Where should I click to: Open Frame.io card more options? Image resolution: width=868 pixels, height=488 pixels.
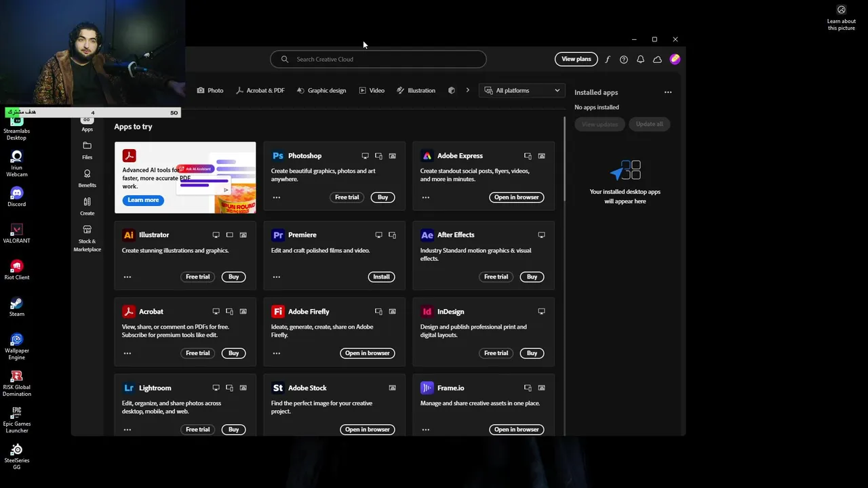(x=426, y=430)
